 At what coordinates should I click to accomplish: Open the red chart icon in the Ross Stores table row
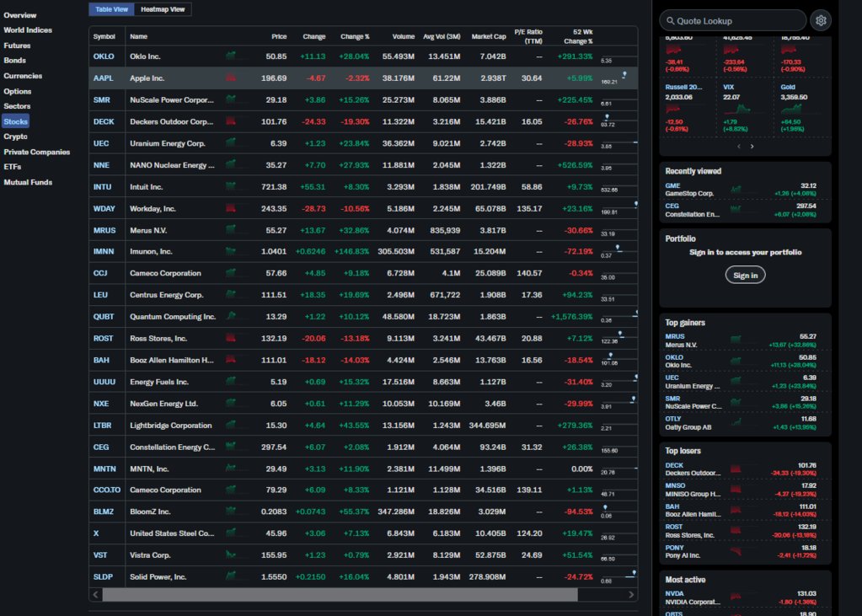point(231,338)
